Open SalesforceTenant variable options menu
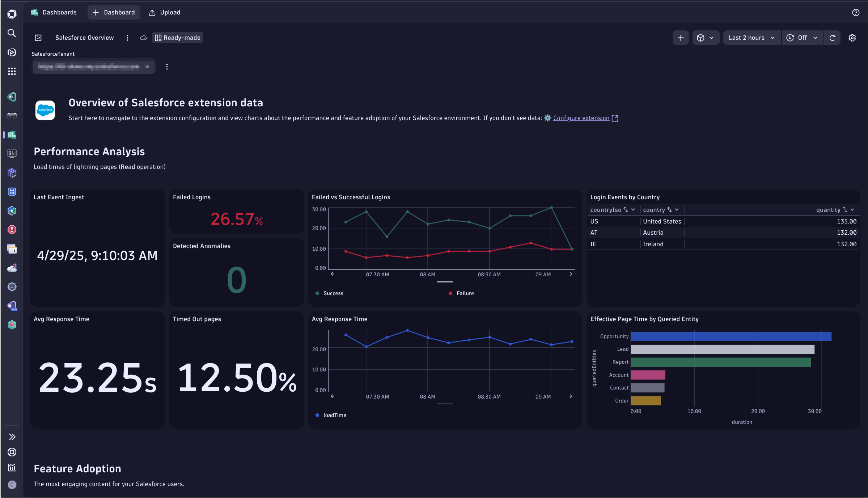The height and width of the screenshot is (498, 868). point(167,67)
